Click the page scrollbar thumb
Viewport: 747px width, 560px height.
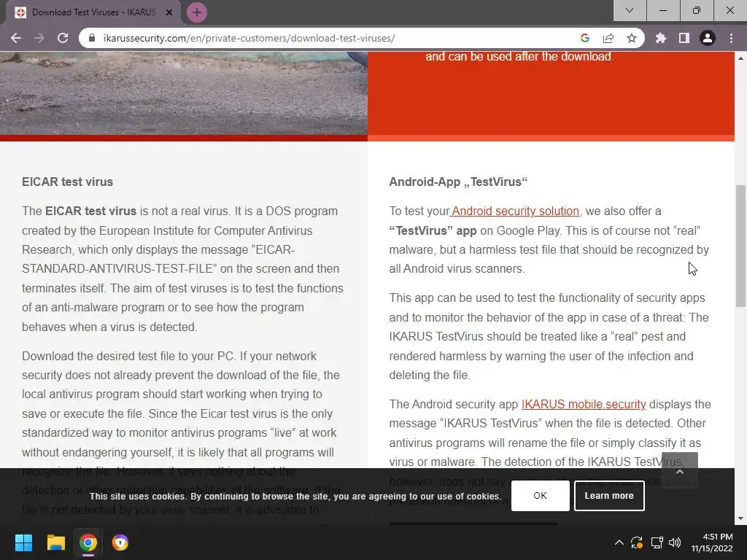pos(741,246)
